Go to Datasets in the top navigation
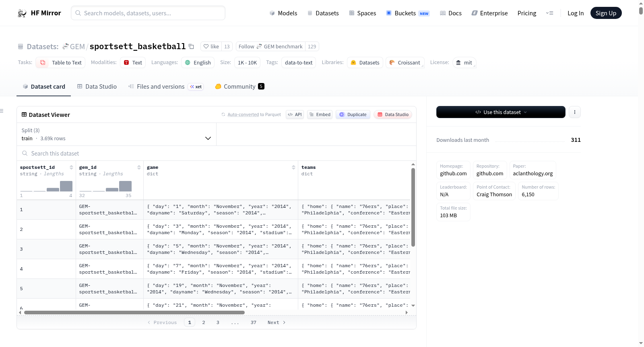 [323, 13]
